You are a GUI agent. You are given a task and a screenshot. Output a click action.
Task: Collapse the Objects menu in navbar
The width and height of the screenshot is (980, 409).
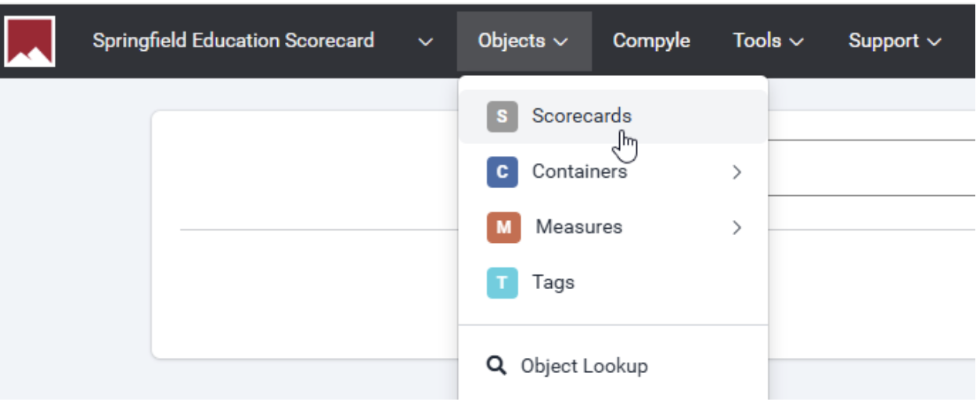coord(523,41)
